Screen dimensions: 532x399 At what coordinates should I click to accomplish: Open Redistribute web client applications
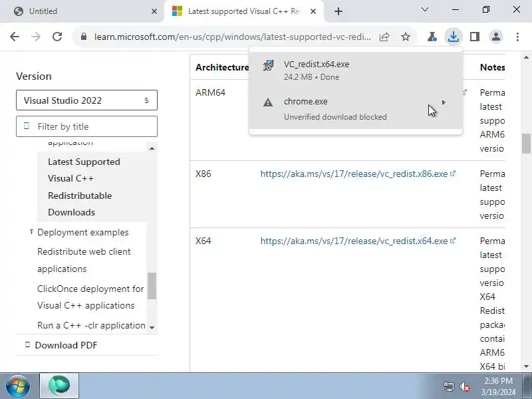pos(84,260)
